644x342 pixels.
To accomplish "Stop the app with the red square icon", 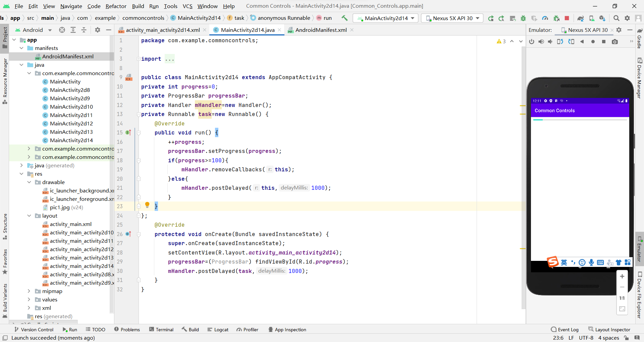I will (567, 18).
